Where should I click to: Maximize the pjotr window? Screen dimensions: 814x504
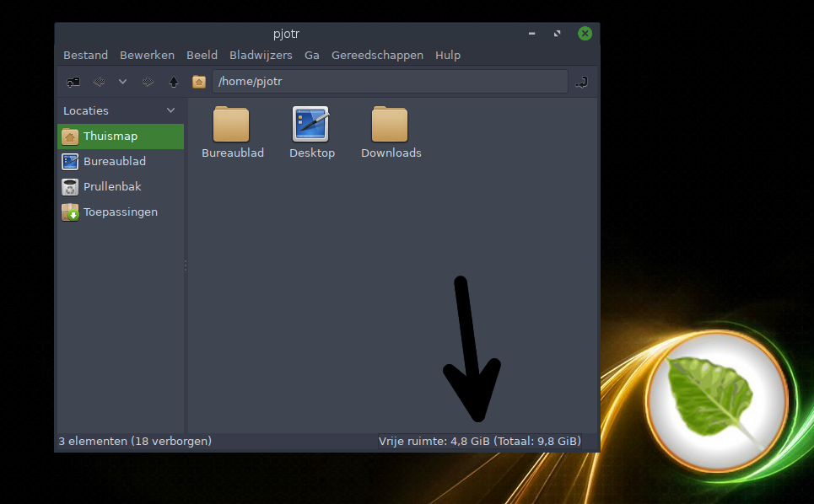coord(557,34)
